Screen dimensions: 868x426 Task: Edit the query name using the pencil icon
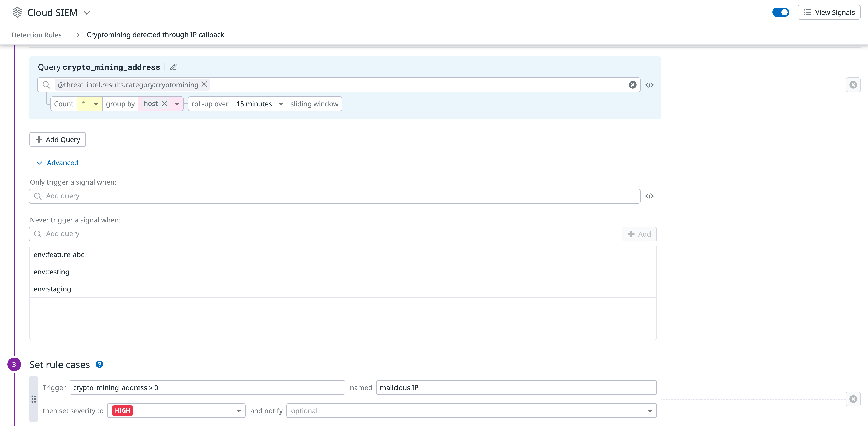[173, 67]
